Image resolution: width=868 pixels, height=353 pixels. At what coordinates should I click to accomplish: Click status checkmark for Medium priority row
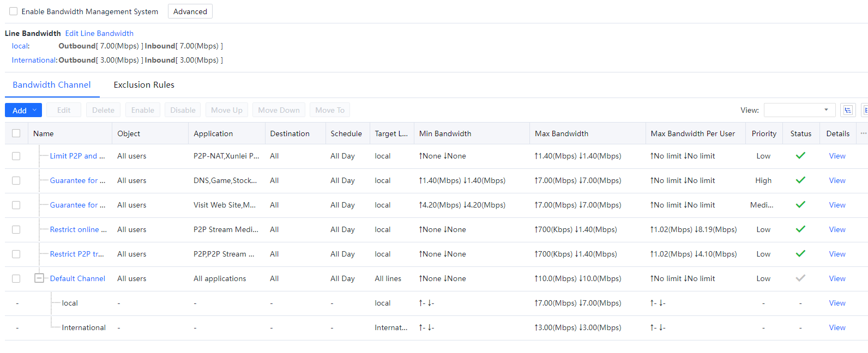(x=800, y=205)
